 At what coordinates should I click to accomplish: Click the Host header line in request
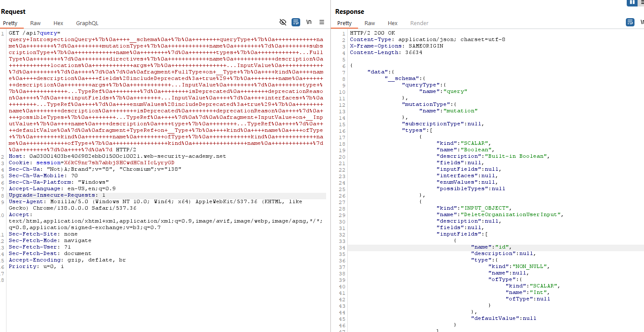pos(117,156)
